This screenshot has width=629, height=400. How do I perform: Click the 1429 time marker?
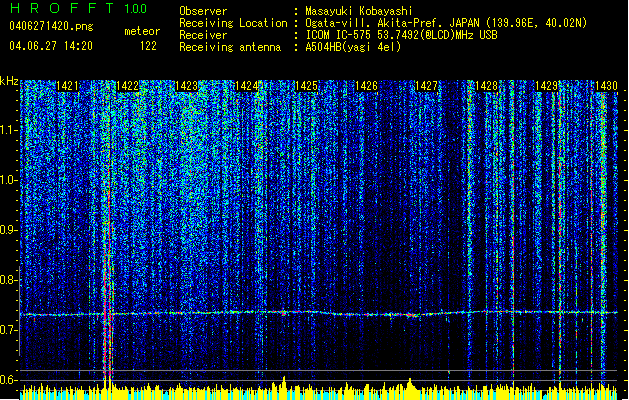coord(546,86)
